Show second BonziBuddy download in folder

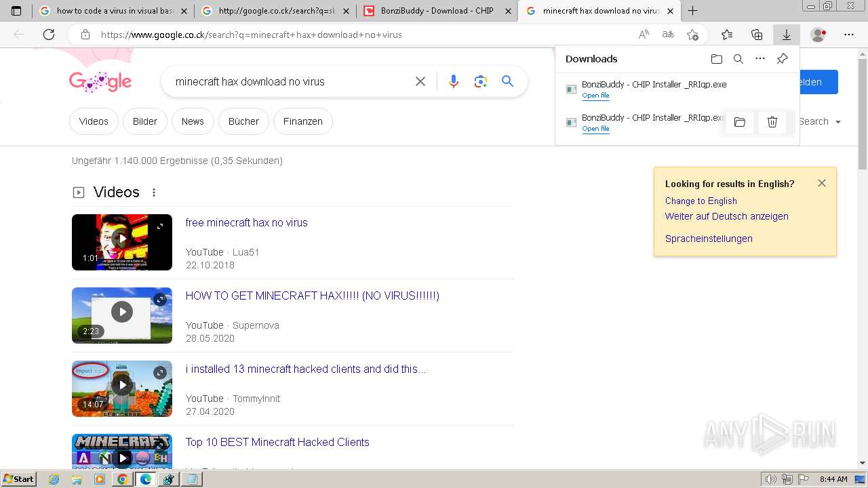click(x=740, y=122)
